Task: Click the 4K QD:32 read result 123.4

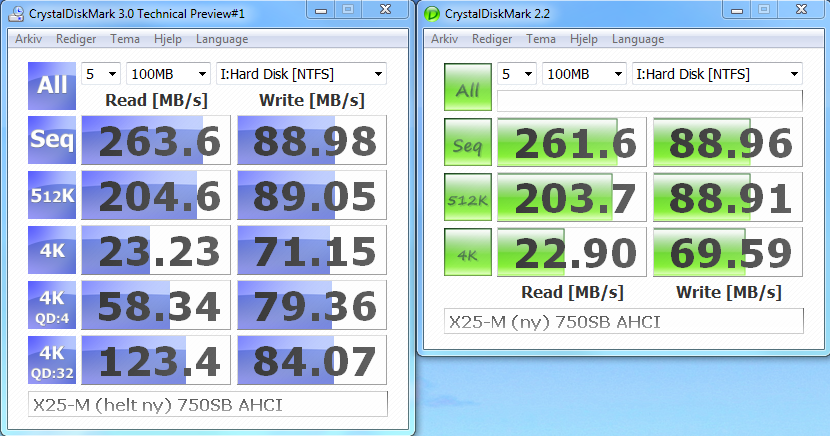Action: coord(156,360)
